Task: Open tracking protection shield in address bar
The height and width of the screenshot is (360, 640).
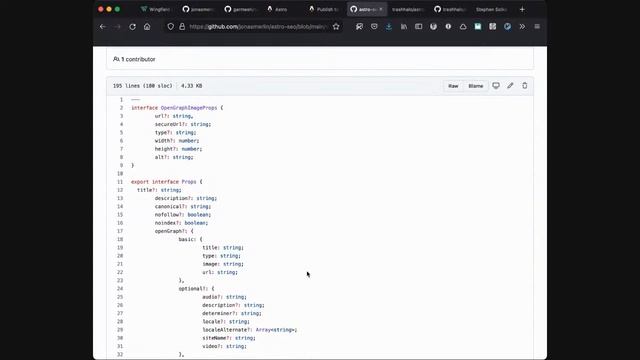Action: tap(171, 27)
